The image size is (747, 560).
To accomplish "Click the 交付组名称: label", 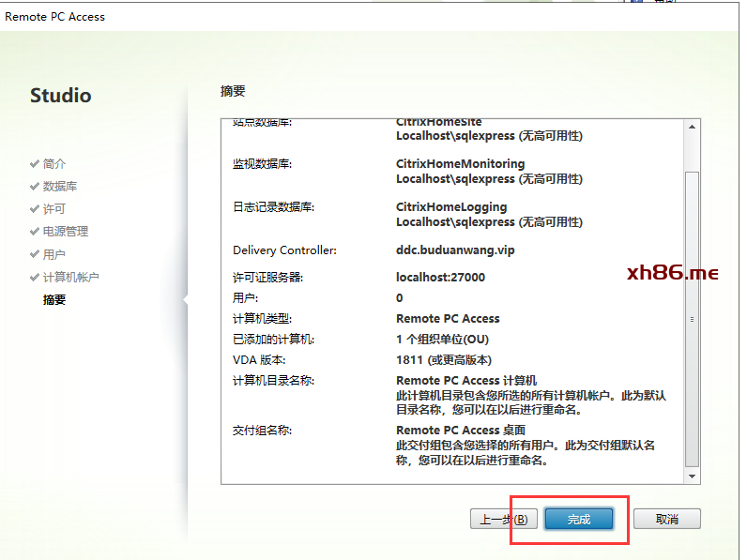I will tap(263, 430).
